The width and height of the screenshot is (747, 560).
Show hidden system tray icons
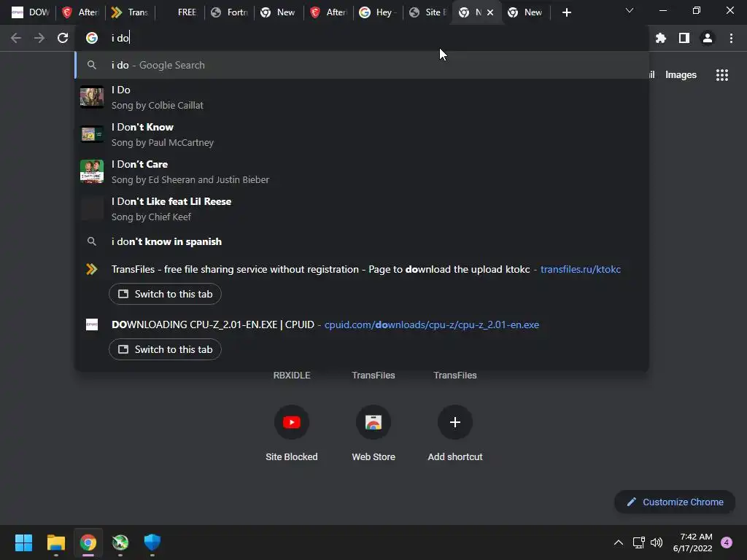(619, 542)
